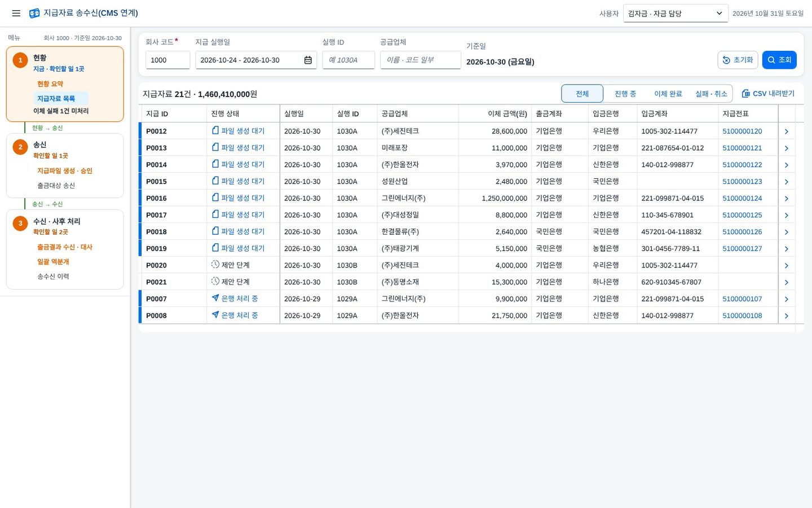Open row details arrow for P0020
Image resolution: width=812 pixels, height=508 pixels.
click(787, 265)
